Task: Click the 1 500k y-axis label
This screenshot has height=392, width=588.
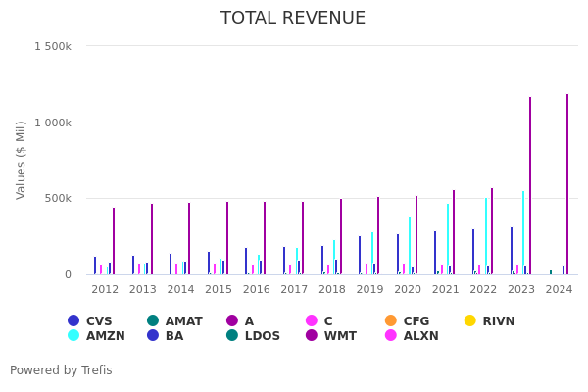Action: click(53, 47)
